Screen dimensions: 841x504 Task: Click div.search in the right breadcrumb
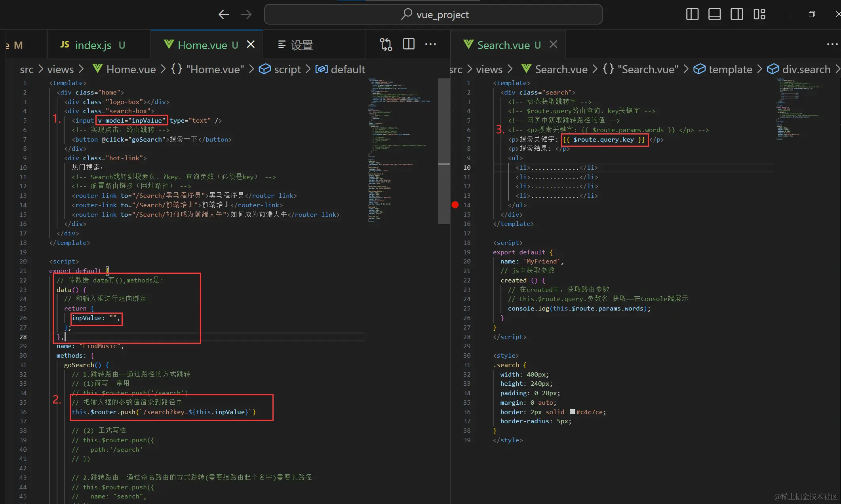click(x=806, y=70)
